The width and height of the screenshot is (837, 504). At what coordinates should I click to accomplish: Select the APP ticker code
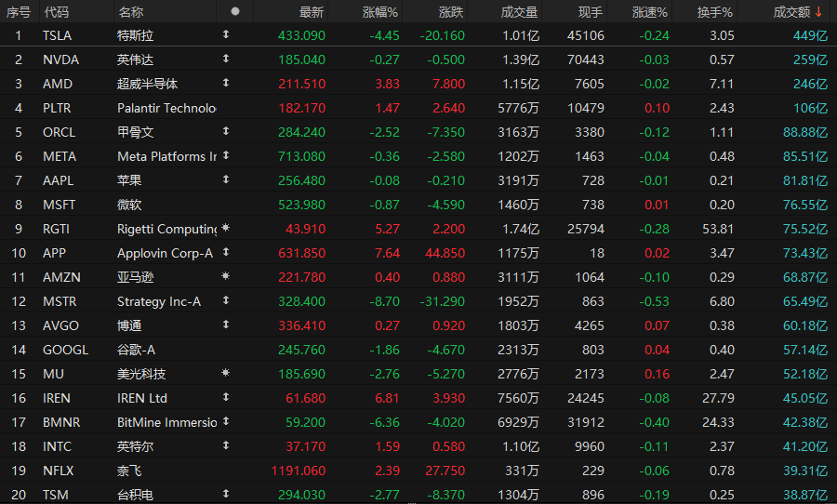[x=55, y=253]
